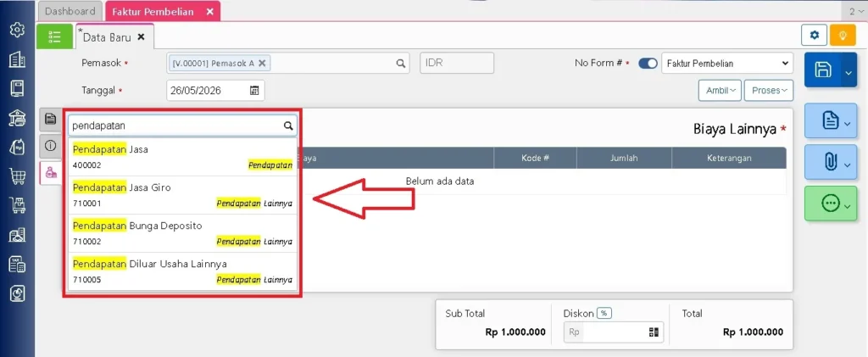Click the document preview icon button

831,120
